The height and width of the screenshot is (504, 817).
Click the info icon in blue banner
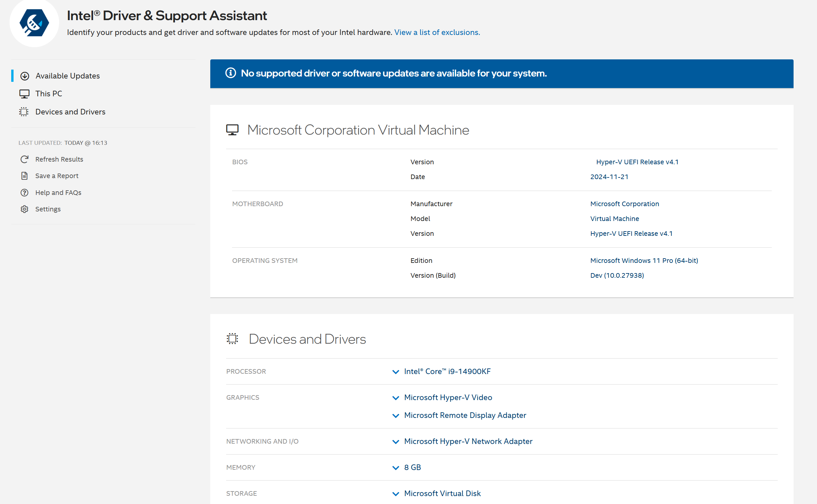coord(230,73)
